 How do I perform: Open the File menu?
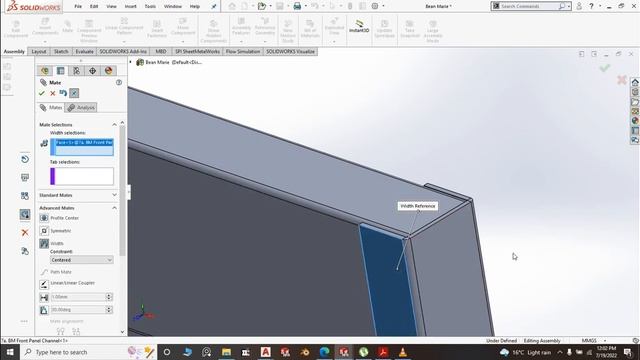pyautogui.click(x=78, y=6)
